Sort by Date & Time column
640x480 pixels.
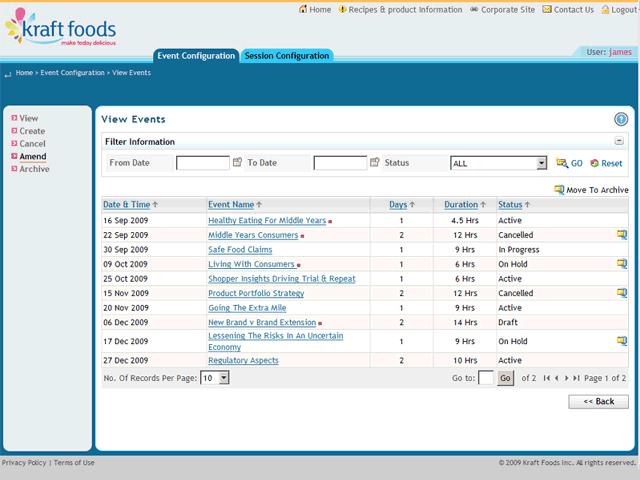pos(126,204)
